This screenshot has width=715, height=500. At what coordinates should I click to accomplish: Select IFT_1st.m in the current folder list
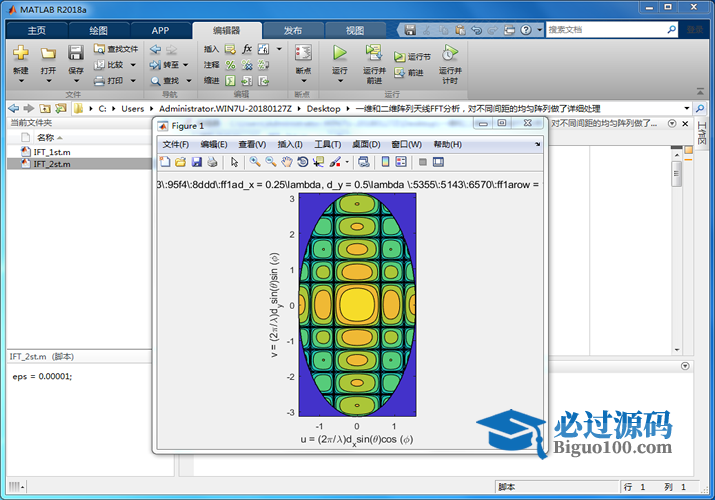click(x=52, y=152)
